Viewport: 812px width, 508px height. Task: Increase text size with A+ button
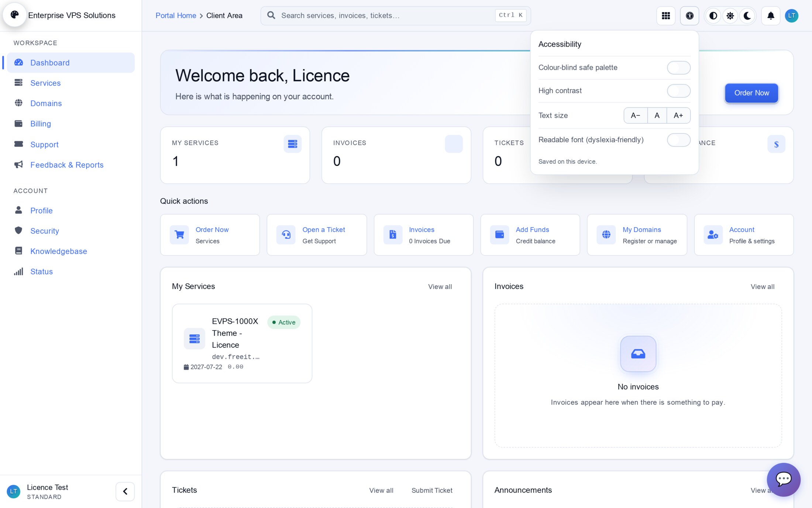678,115
